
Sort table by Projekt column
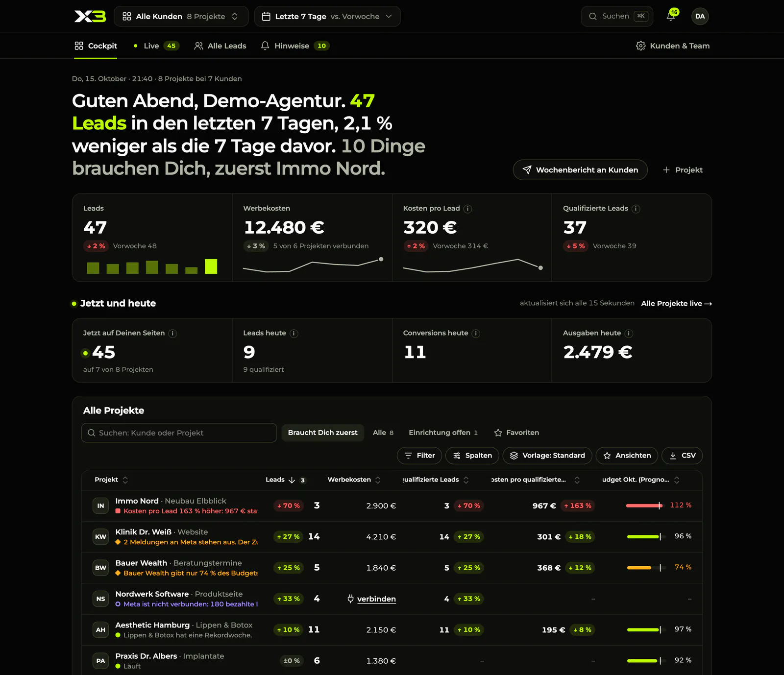click(x=111, y=480)
